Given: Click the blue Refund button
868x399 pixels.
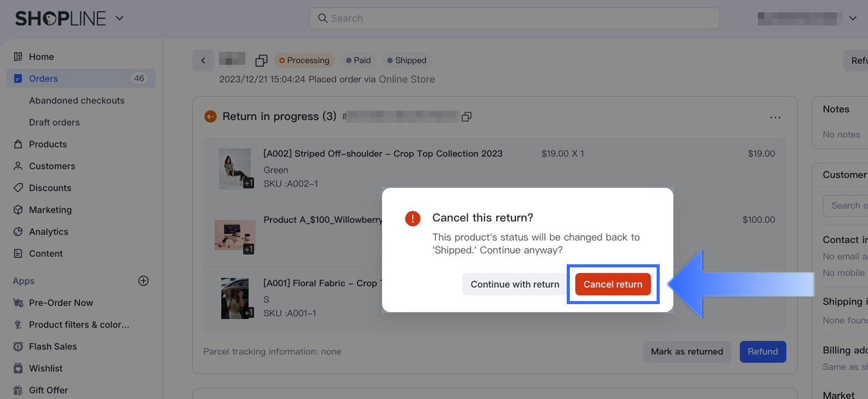Looking at the screenshot, I should click(x=762, y=352).
